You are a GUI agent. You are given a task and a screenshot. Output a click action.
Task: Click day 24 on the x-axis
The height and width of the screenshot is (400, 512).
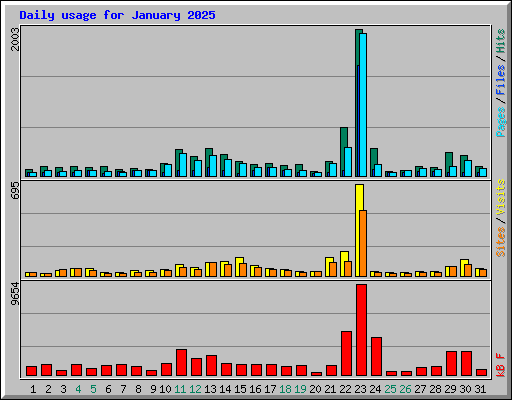[375, 389]
